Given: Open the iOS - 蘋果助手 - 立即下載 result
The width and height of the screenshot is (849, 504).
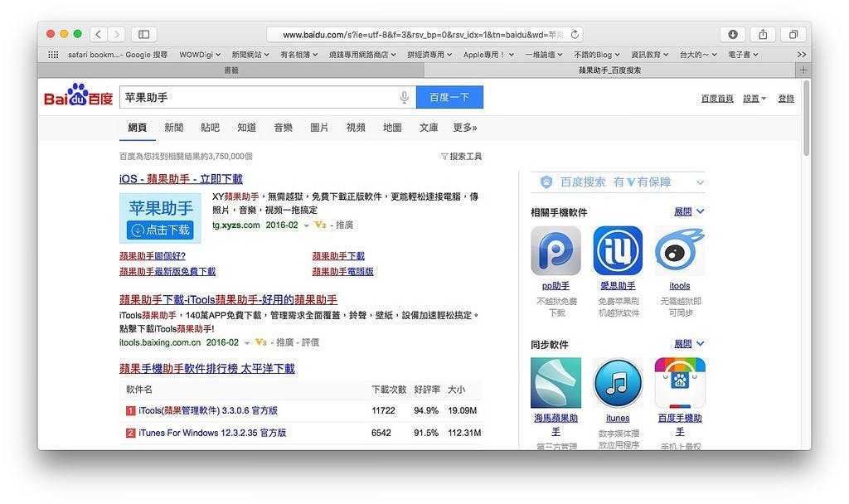Looking at the screenshot, I should coord(181,179).
